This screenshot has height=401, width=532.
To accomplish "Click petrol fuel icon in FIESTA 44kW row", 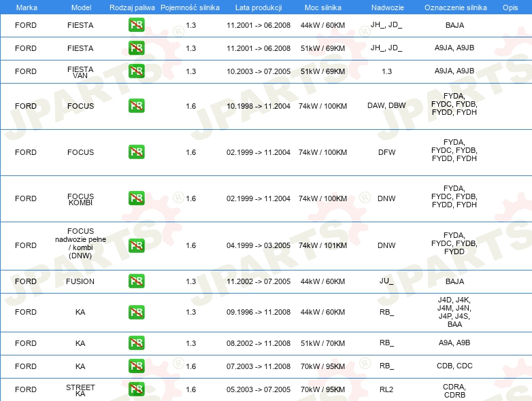I will pos(136,24).
